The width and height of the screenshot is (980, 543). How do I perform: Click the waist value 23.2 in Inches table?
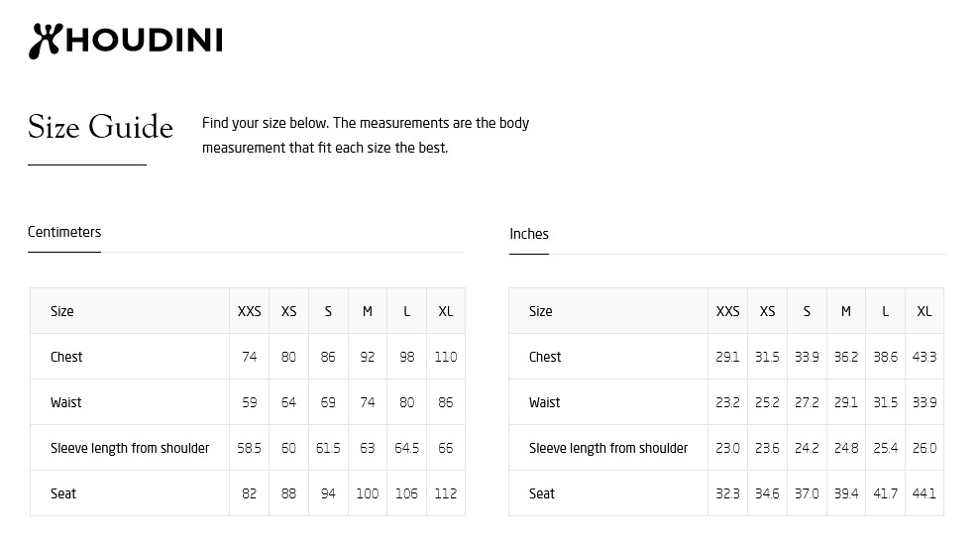click(x=727, y=402)
